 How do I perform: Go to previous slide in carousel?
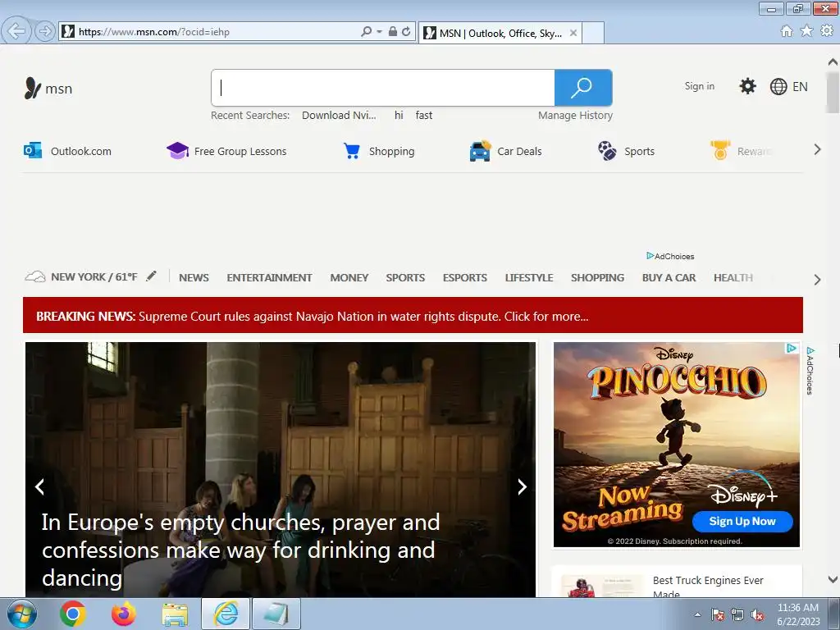coord(39,486)
